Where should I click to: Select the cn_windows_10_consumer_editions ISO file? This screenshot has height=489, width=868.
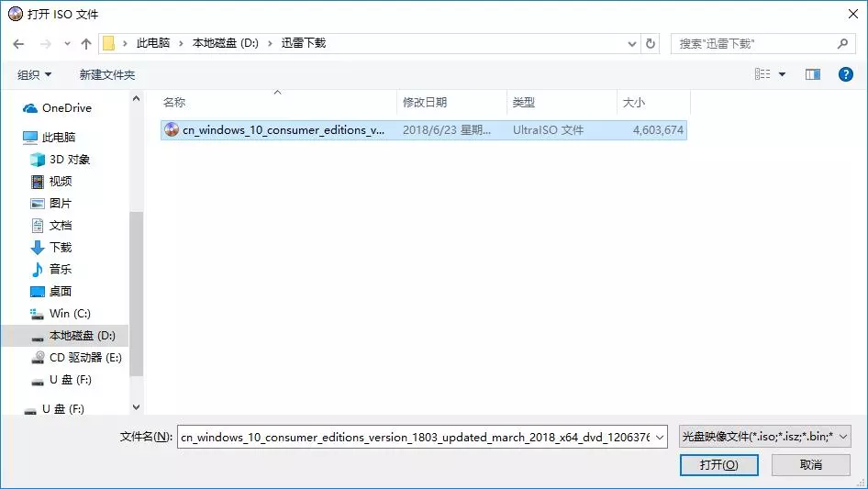(424, 130)
